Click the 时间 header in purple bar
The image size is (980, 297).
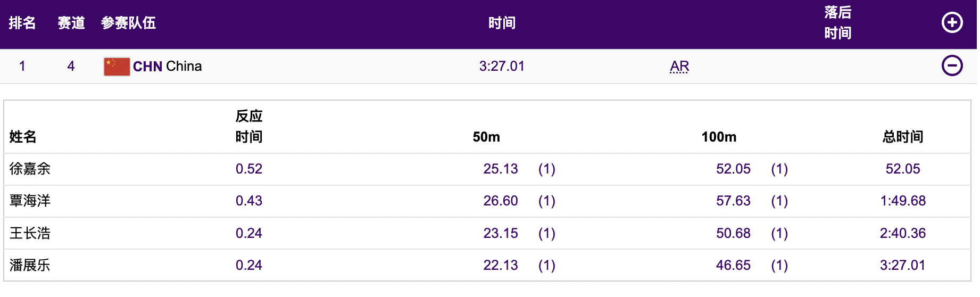(502, 23)
